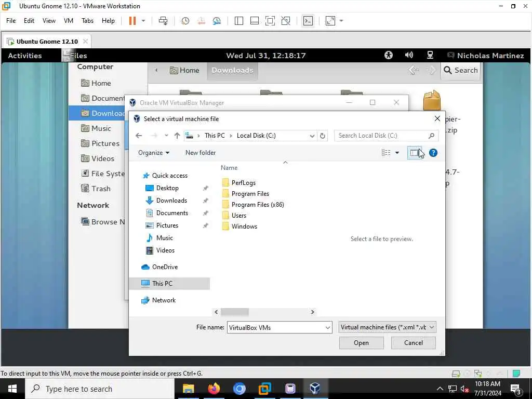532x399 pixels.
Task: Open the Virtual machine files type filter
Action: pyautogui.click(x=387, y=327)
